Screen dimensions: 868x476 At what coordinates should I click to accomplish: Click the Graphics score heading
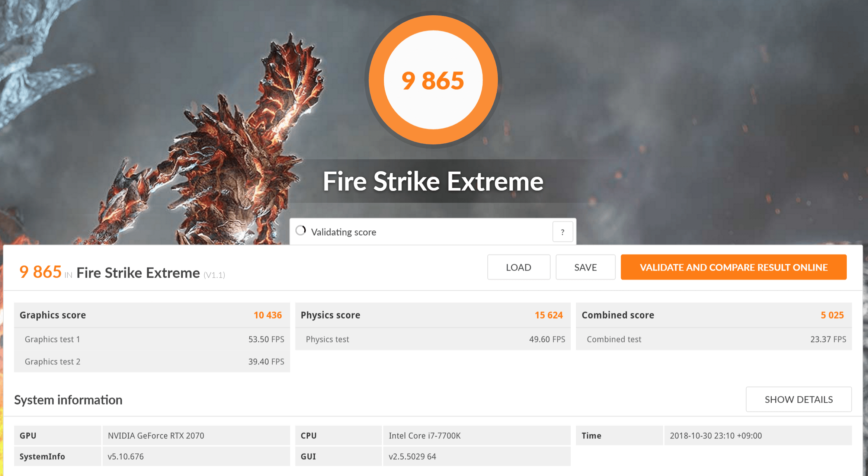pos(53,315)
